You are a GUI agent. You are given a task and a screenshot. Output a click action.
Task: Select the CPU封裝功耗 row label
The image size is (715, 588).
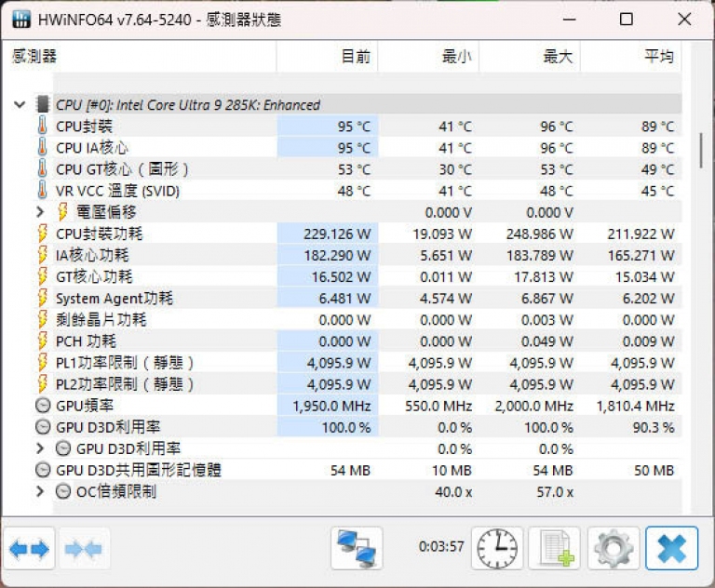pyautogui.click(x=99, y=234)
